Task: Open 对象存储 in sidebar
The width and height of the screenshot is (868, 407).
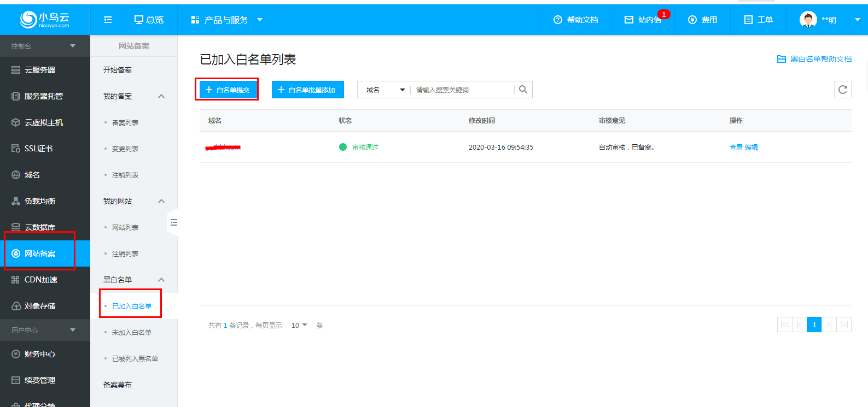Action: [45, 306]
